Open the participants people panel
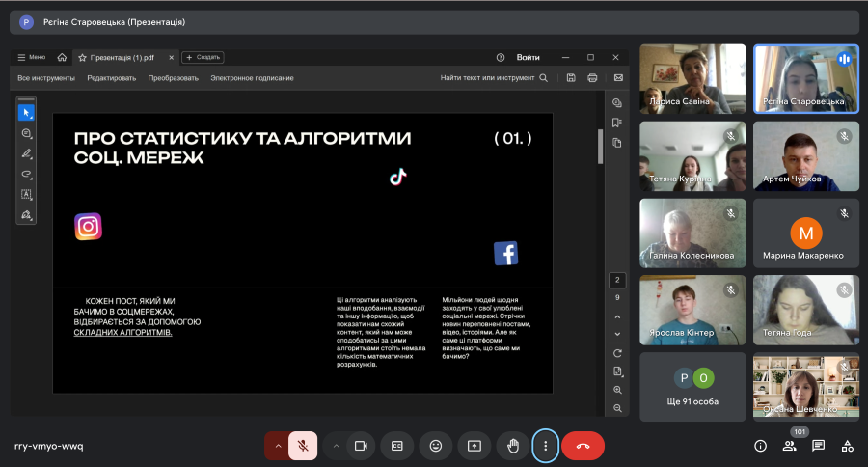The height and width of the screenshot is (467, 868). coord(789,446)
